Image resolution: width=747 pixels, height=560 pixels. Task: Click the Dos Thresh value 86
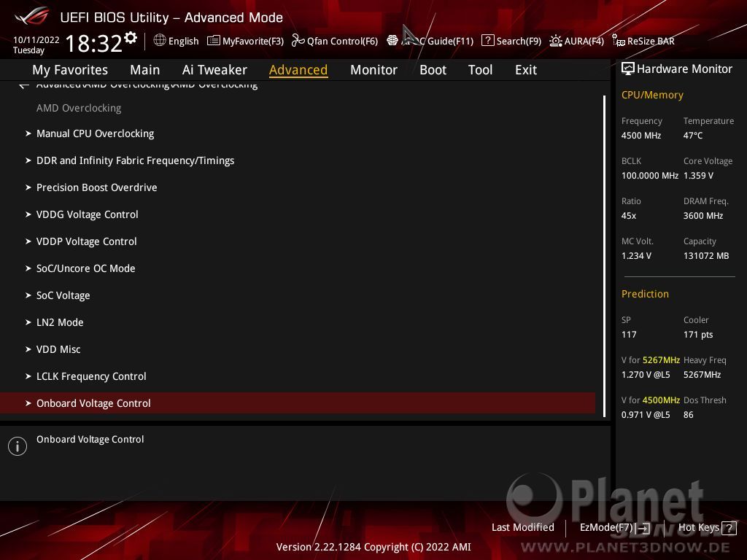(689, 415)
